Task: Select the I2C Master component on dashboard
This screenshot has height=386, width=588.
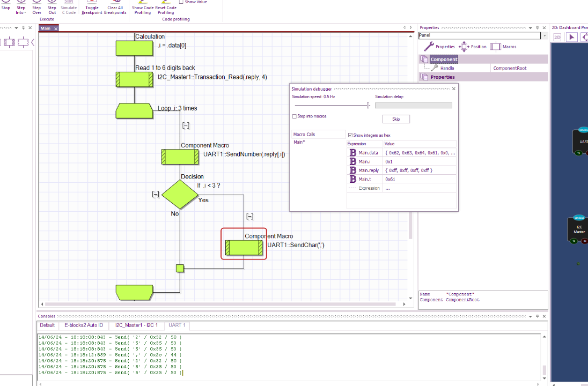Action: click(x=579, y=229)
